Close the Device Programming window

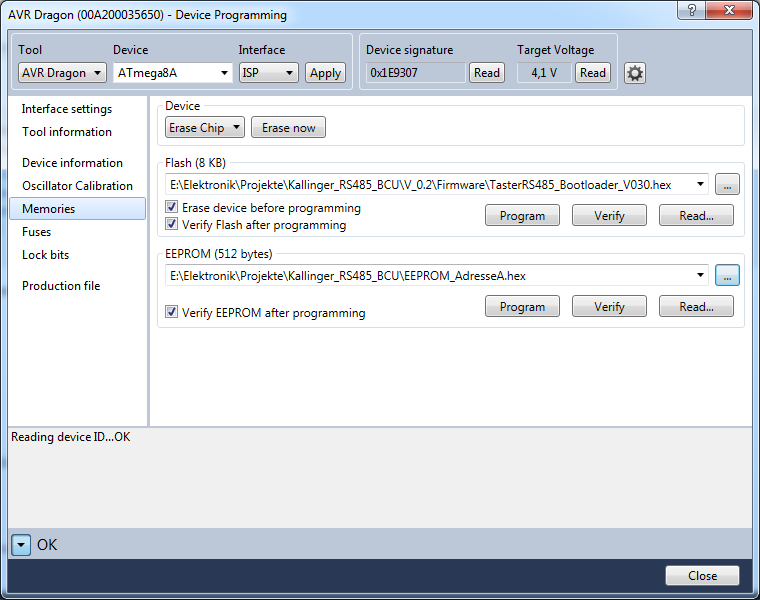(x=729, y=10)
